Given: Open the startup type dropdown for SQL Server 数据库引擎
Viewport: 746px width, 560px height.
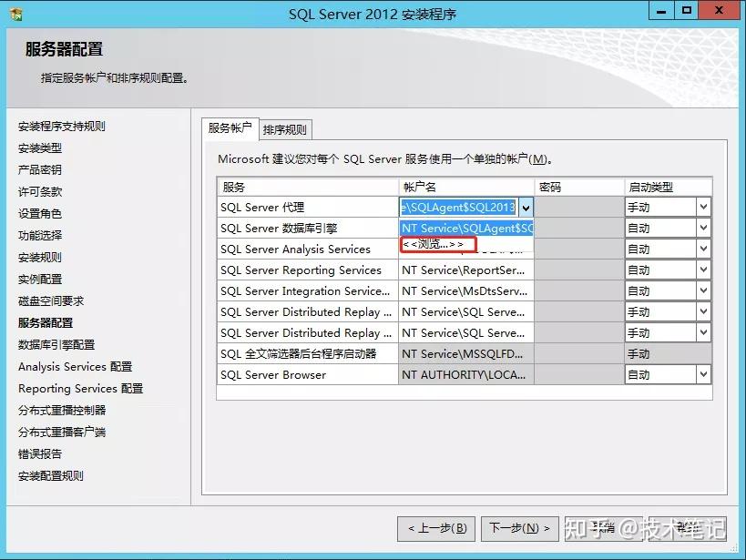Looking at the screenshot, I should 703,228.
